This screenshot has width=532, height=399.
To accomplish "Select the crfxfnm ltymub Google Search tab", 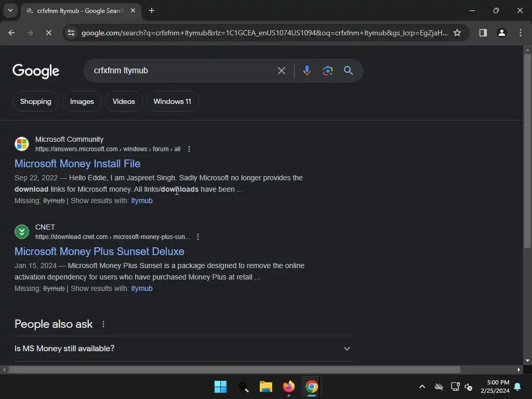I will [x=82, y=11].
